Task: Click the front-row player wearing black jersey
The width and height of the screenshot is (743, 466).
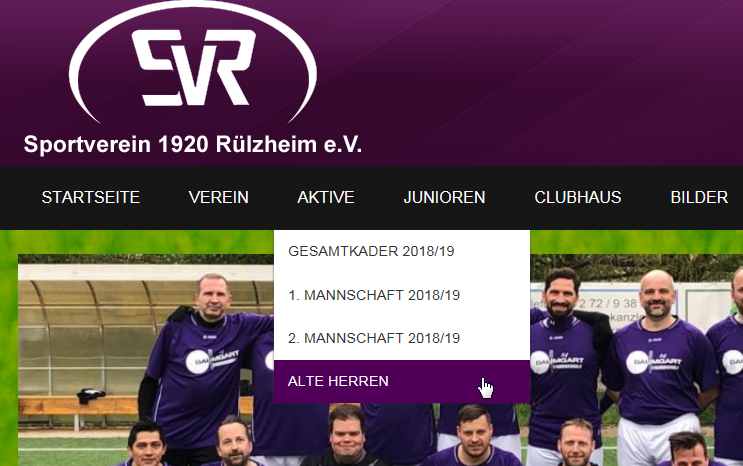Action: (346, 437)
